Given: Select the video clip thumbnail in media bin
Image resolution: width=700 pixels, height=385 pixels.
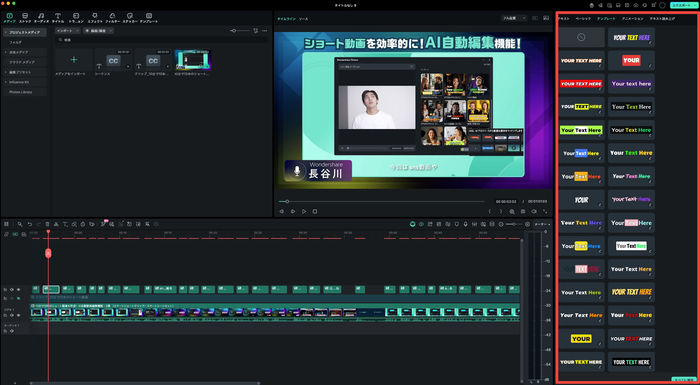Looking at the screenshot, I should point(193,60).
